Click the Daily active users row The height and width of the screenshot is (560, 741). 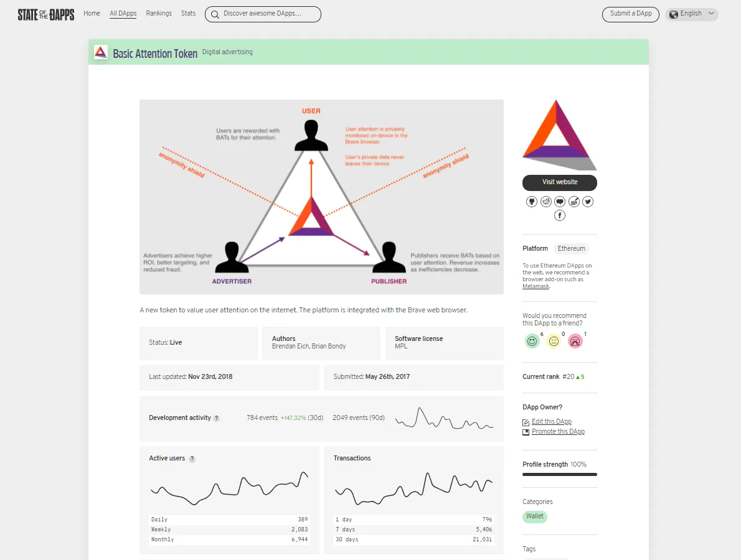point(229,520)
